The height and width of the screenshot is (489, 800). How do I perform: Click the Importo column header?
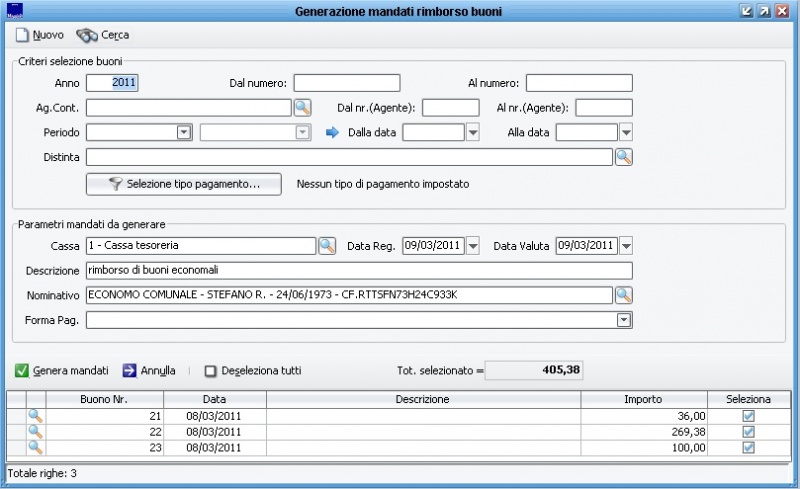coord(644,400)
